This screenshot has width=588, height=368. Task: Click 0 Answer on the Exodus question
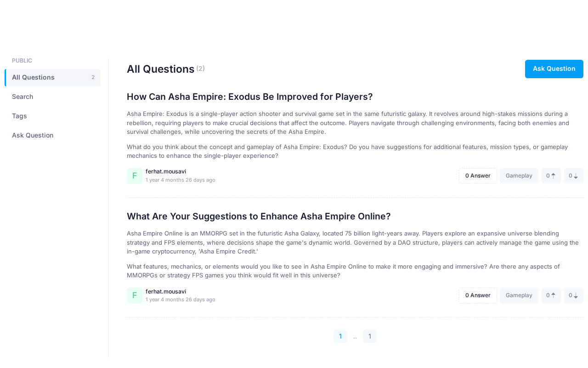(x=478, y=176)
